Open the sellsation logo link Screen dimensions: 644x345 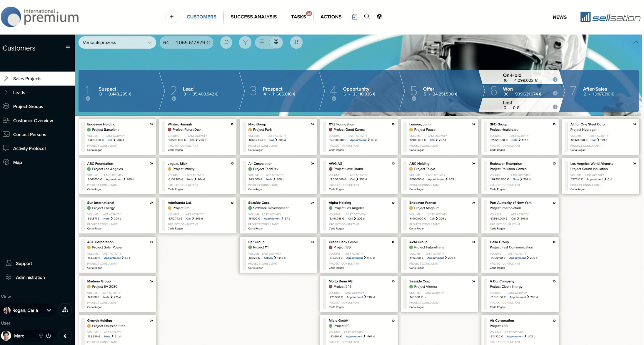coord(610,17)
